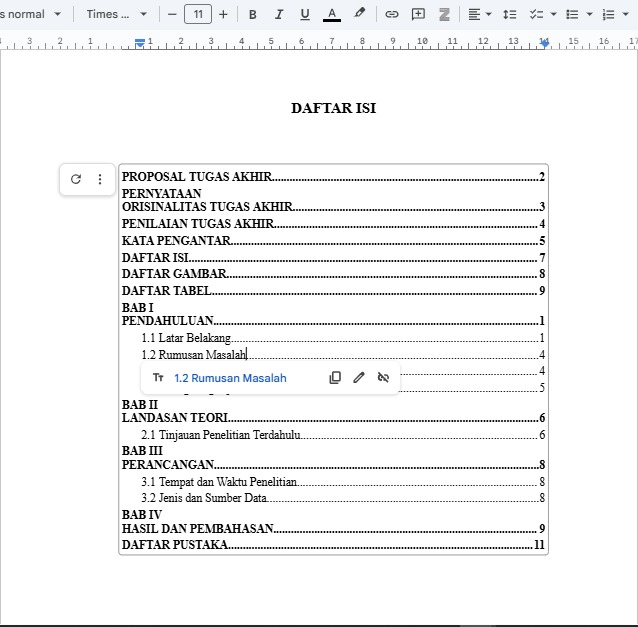Click the 1.1 Latar Belakang entry
Image resolution: width=638 pixels, height=627 pixels.
click(x=343, y=338)
